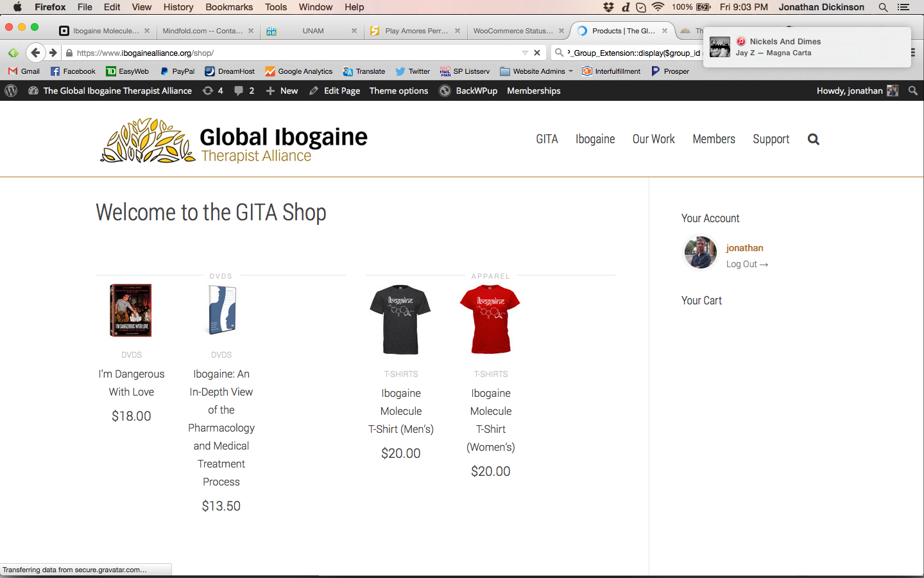Open Gmail bookmark in bookmarks bar
The image size is (924, 578).
(x=24, y=71)
